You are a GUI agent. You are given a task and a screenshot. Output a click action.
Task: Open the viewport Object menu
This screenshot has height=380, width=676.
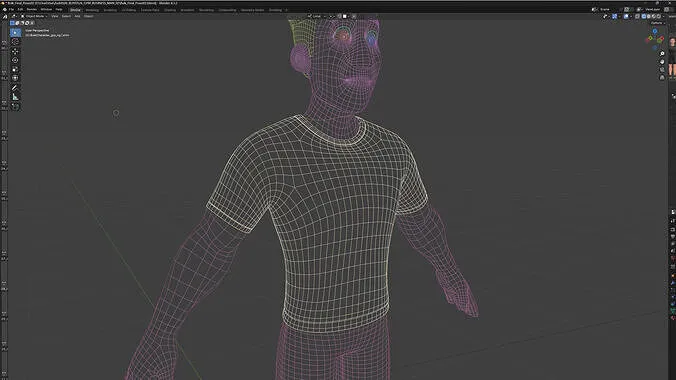(89, 16)
